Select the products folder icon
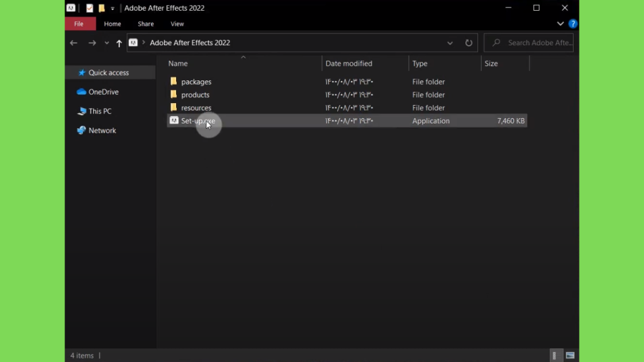 174,94
